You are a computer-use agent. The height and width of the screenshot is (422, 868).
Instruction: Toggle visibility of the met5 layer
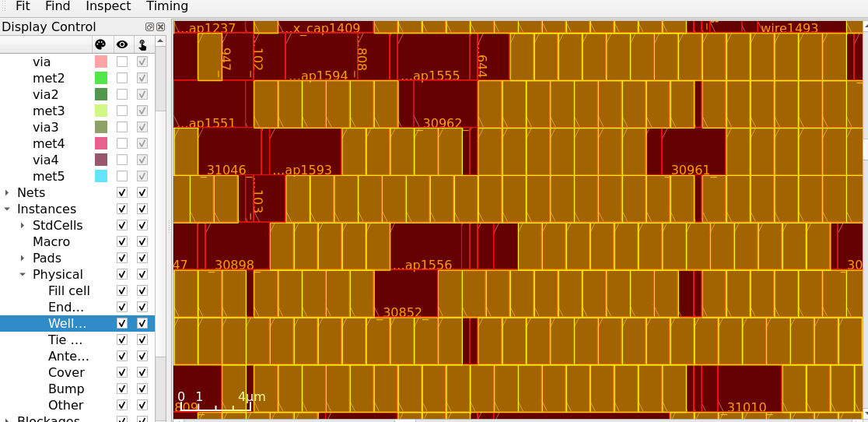(x=122, y=176)
